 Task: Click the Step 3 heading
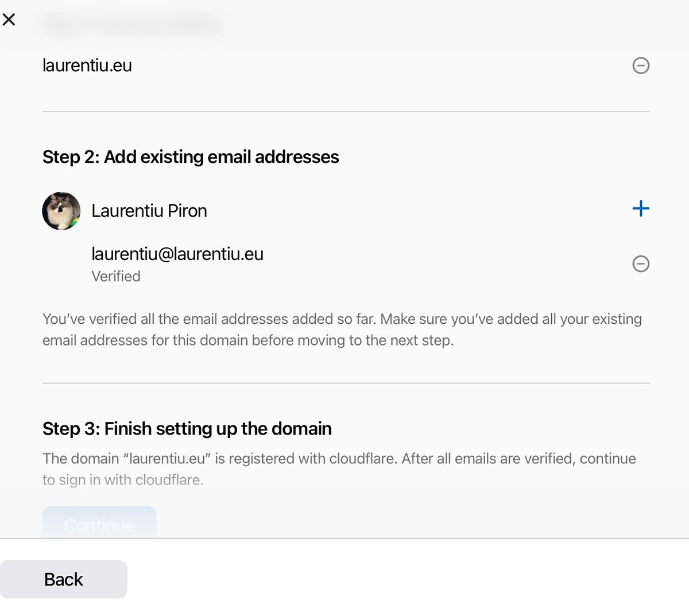point(187,428)
